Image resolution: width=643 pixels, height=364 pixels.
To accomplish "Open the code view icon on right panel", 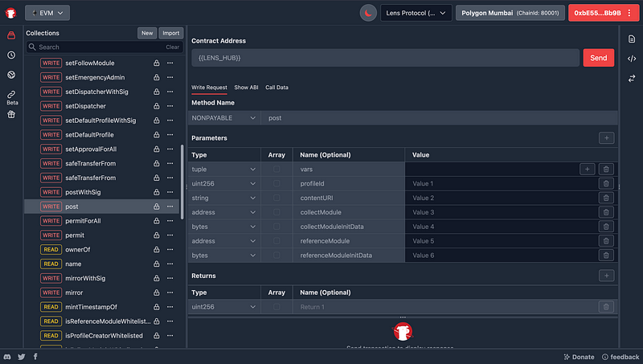I will coord(632,58).
